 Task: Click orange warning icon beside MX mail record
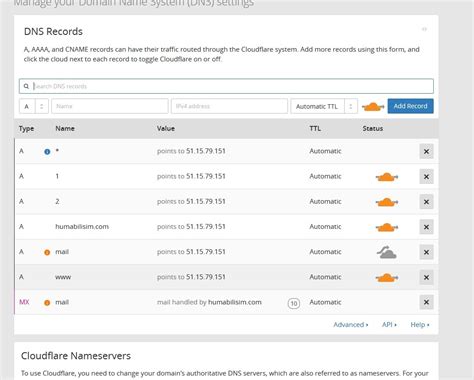47,303
